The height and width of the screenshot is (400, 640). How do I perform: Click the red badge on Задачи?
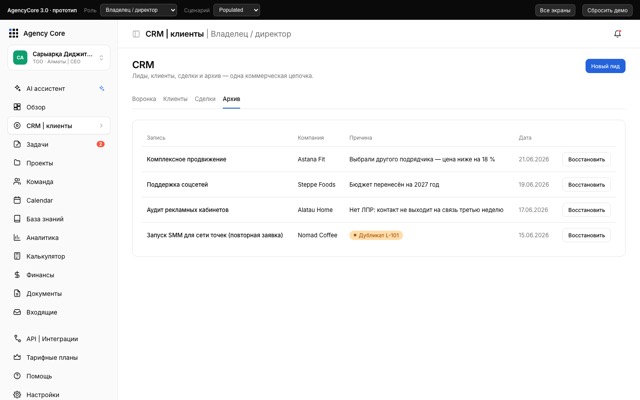pos(100,144)
